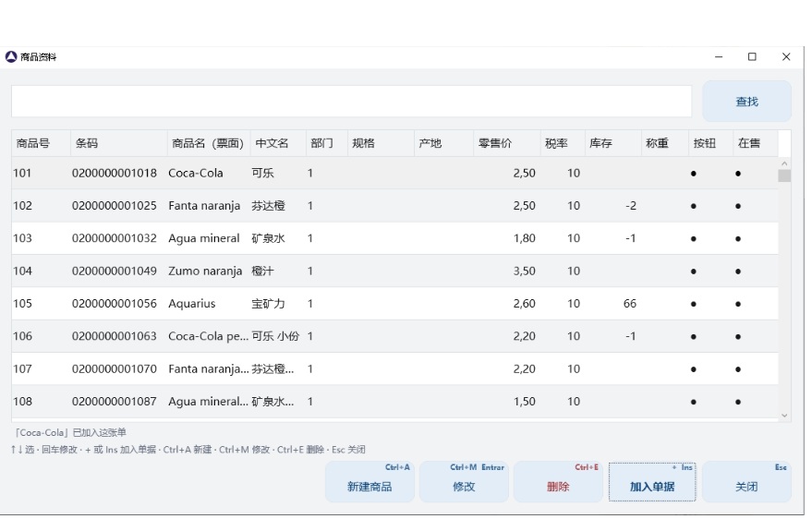The width and height of the screenshot is (812, 531).
Task: Click the 新建商品 button
Action: [x=370, y=482]
